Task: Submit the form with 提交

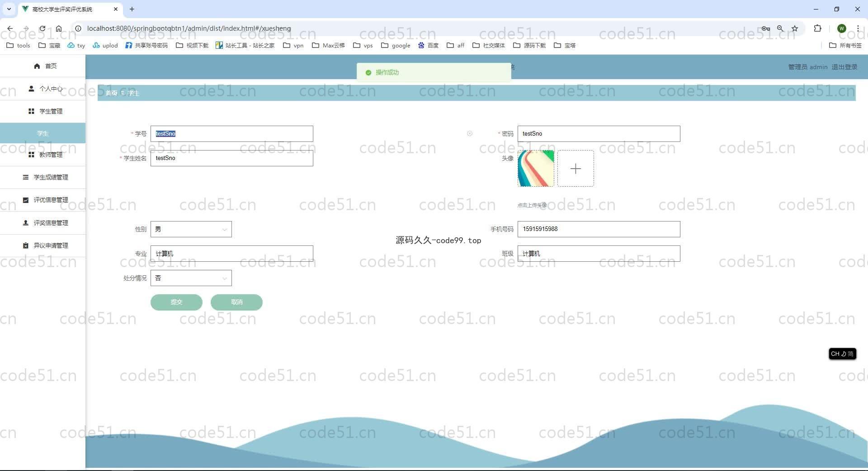Action: [x=176, y=302]
